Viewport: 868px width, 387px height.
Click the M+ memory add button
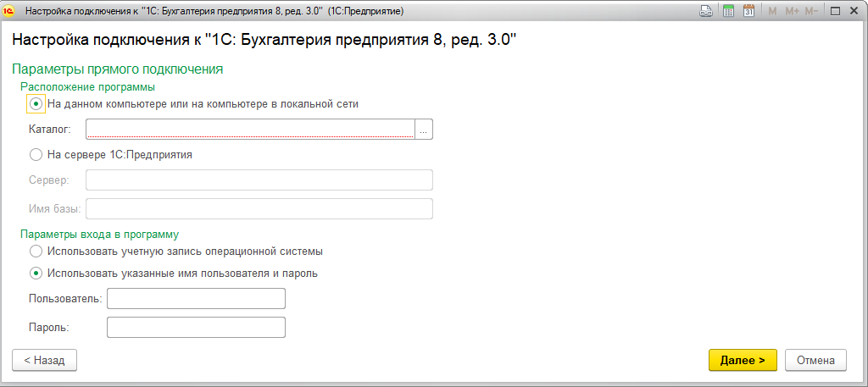click(x=792, y=11)
